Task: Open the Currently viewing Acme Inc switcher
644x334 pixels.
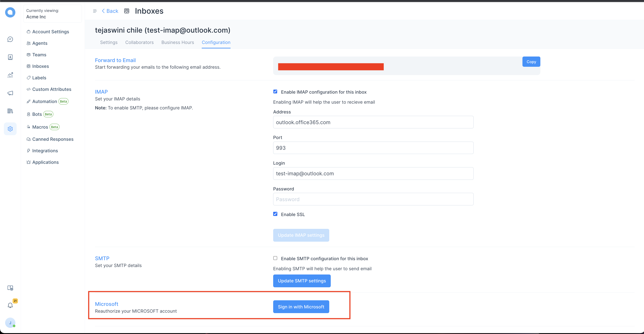Action: [52, 14]
